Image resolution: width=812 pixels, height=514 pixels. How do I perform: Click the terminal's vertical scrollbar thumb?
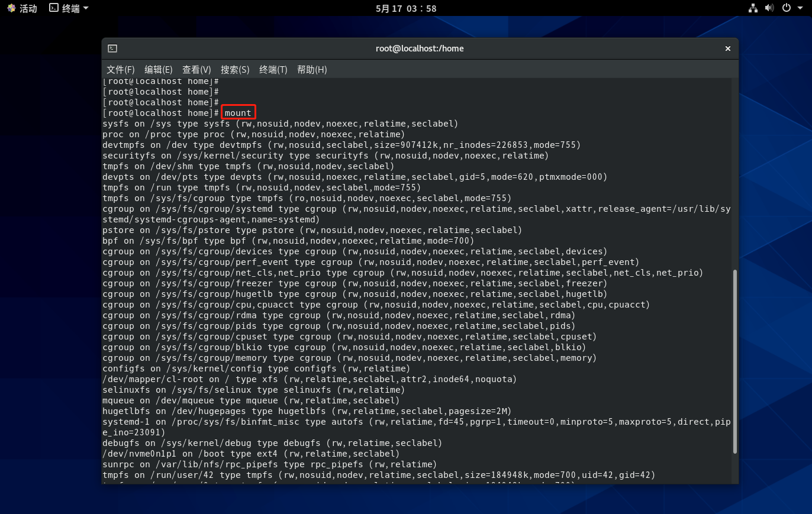coord(735,361)
